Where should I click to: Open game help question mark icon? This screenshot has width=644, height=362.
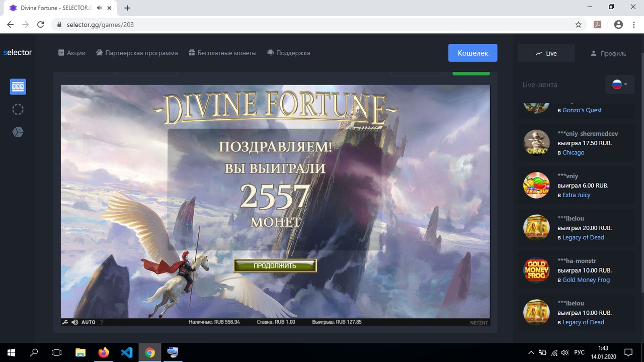point(102,322)
